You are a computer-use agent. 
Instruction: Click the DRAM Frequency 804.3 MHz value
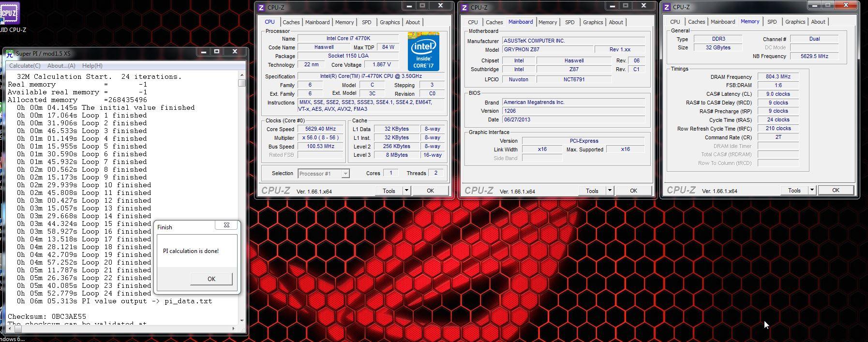pos(778,76)
